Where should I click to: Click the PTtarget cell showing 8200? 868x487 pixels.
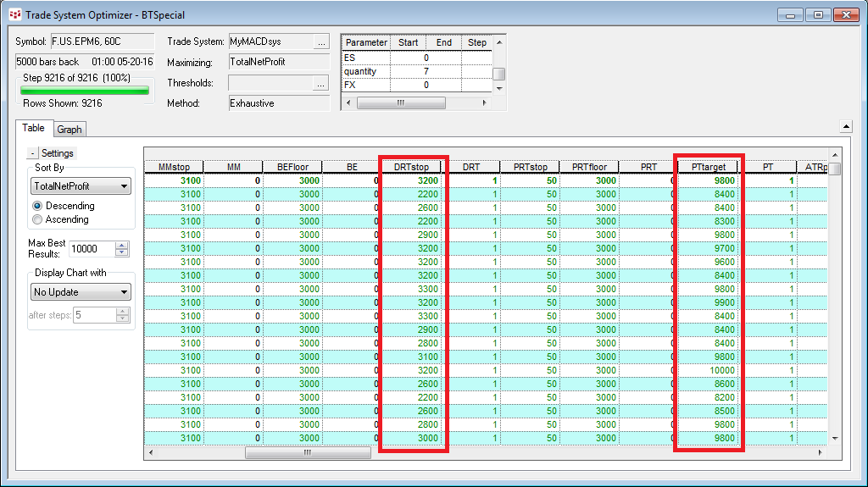coord(709,397)
